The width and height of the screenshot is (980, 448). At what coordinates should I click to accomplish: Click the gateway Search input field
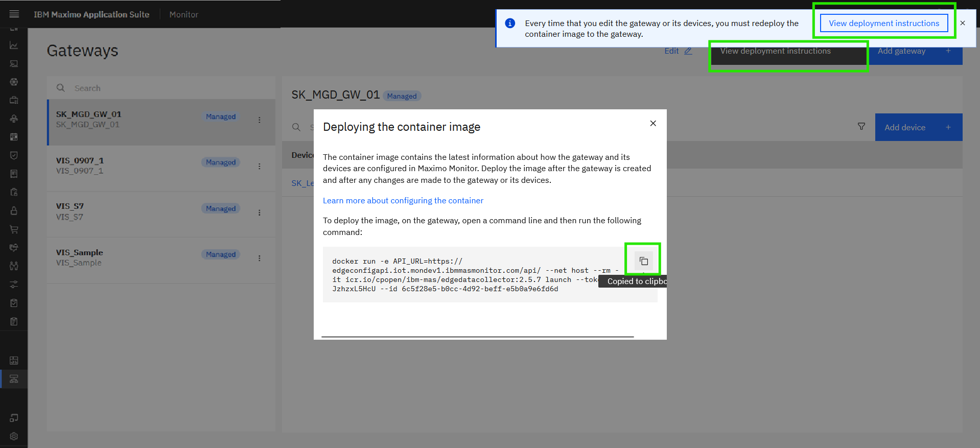click(x=161, y=88)
